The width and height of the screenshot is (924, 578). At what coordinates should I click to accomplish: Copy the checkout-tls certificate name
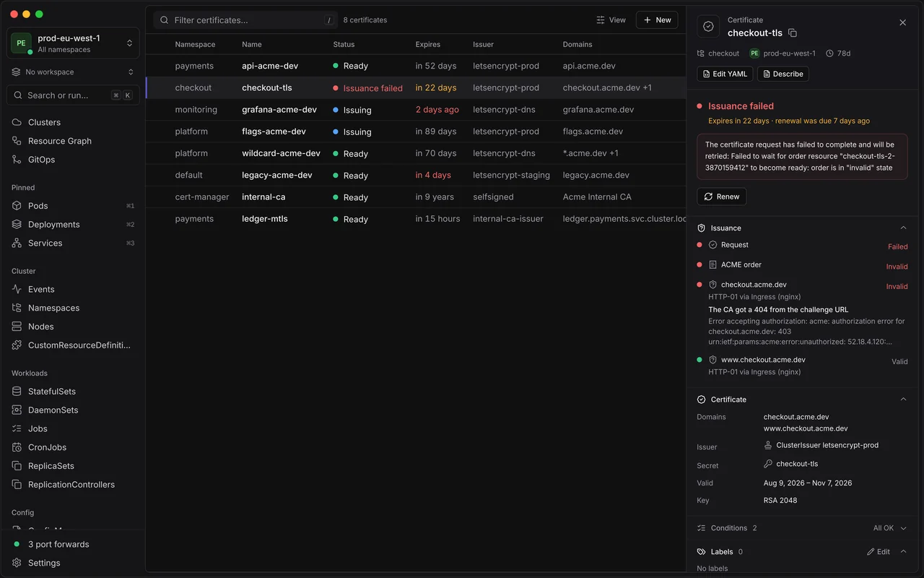793,33
